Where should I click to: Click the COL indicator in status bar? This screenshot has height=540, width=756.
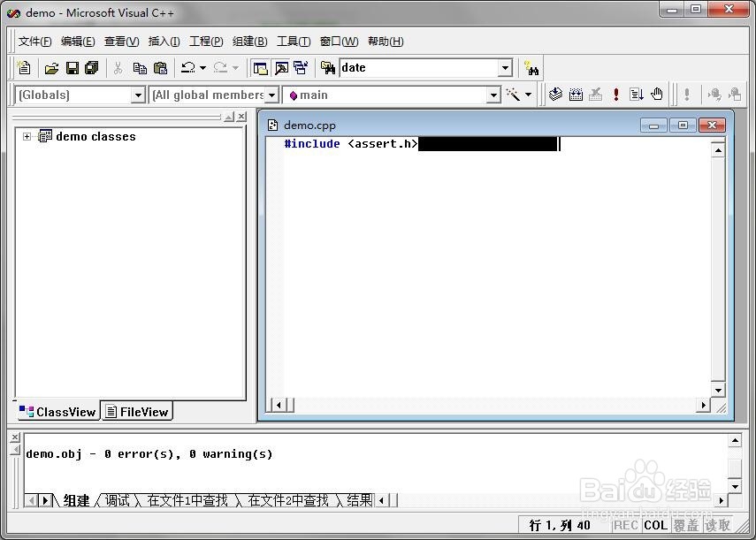tap(655, 525)
